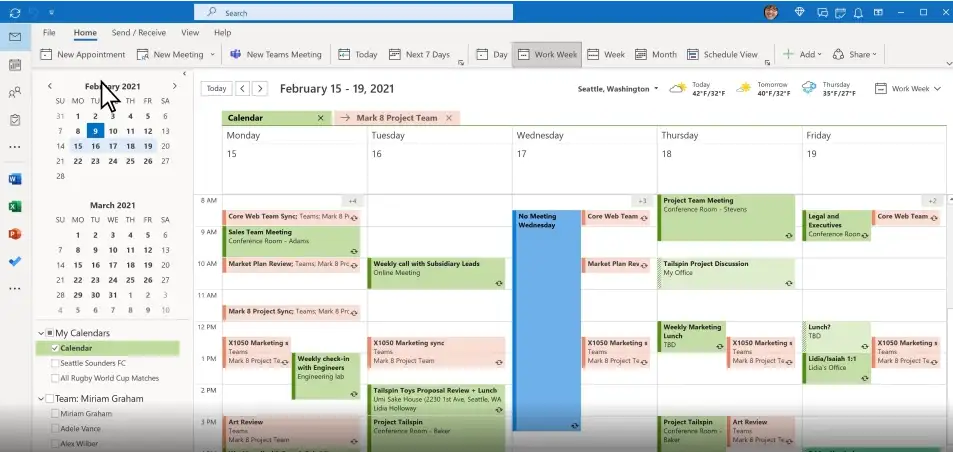Screen dimensions: 953x452
Task: Open the People contacts icon
Action: (x=15, y=92)
